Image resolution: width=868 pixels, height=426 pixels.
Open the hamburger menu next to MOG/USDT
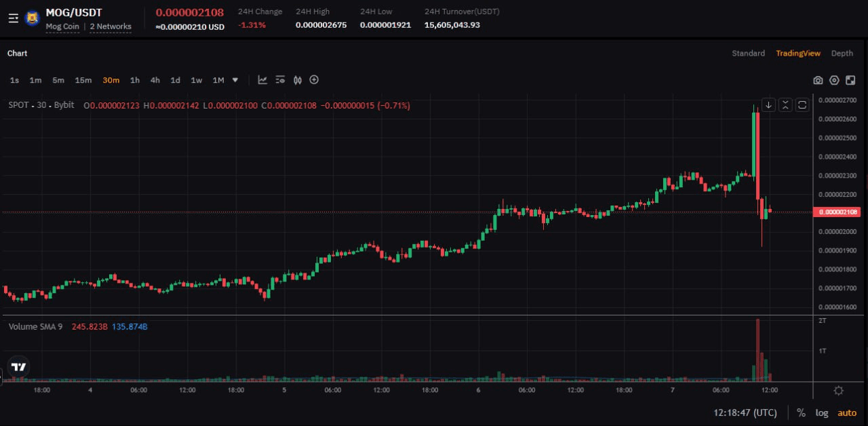tap(14, 18)
